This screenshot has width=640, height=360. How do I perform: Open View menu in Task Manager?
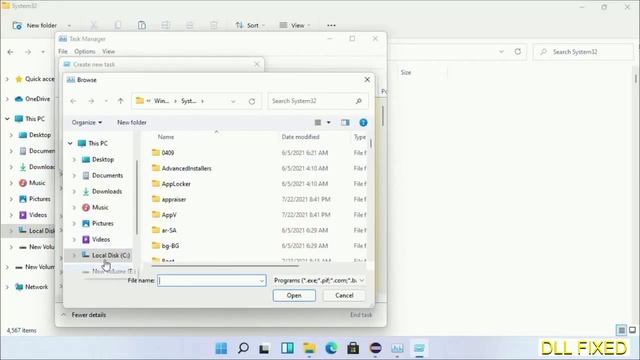[x=108, y=51]
